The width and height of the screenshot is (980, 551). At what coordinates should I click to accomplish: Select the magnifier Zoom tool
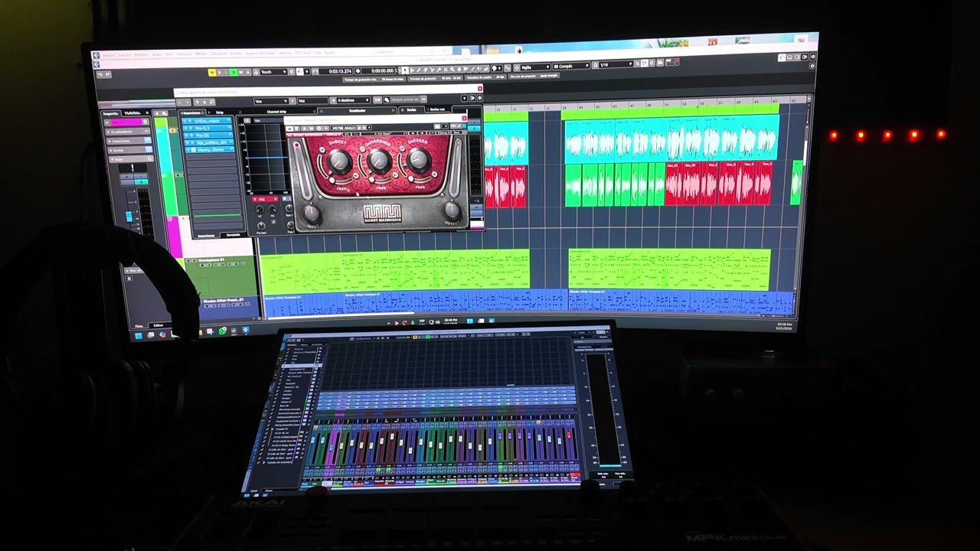point(452,69)
